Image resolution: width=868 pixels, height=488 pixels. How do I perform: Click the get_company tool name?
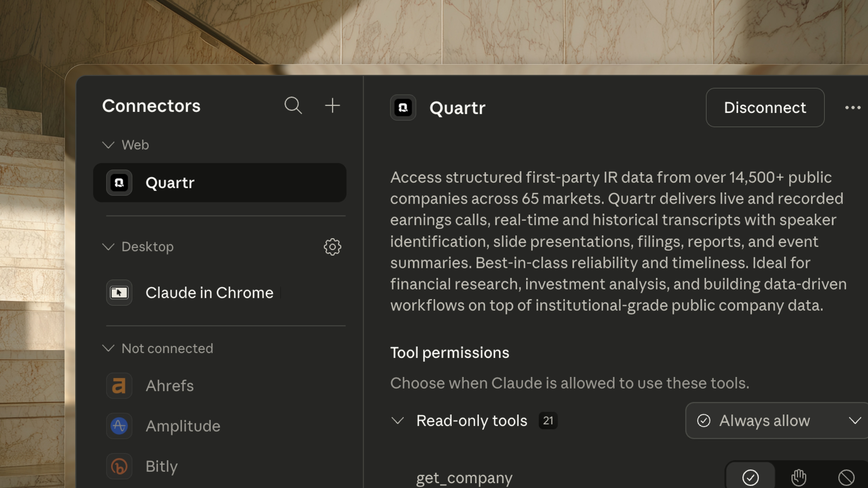tap(464, 478)
